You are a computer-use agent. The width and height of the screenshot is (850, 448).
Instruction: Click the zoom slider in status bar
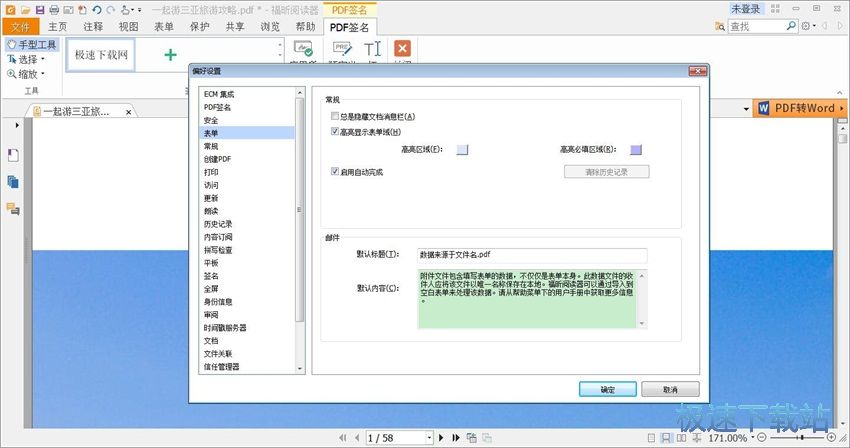tap(797, 437)
